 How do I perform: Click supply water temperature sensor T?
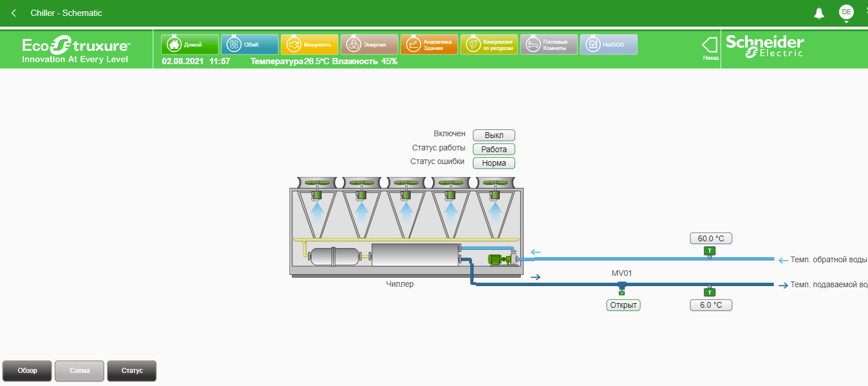(709, 292)
